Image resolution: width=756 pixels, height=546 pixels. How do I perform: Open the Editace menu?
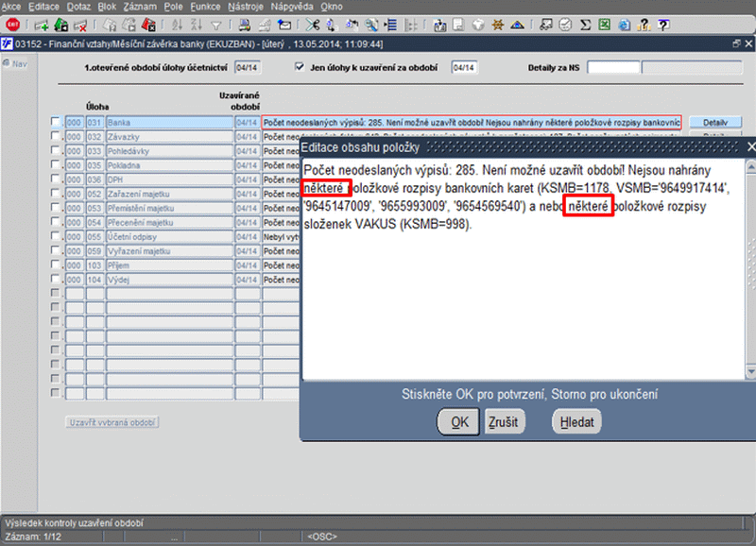pos(43,7)
